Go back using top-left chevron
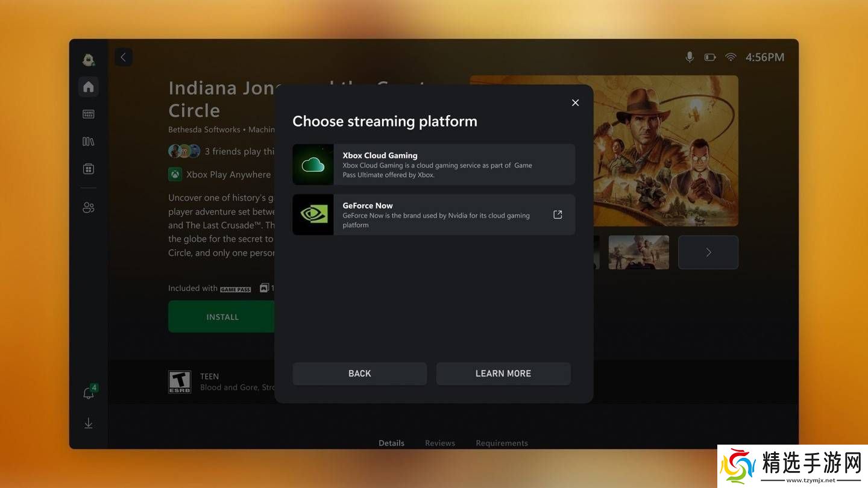868x488 pixels. pyautogui.click(x=124, y=57)
